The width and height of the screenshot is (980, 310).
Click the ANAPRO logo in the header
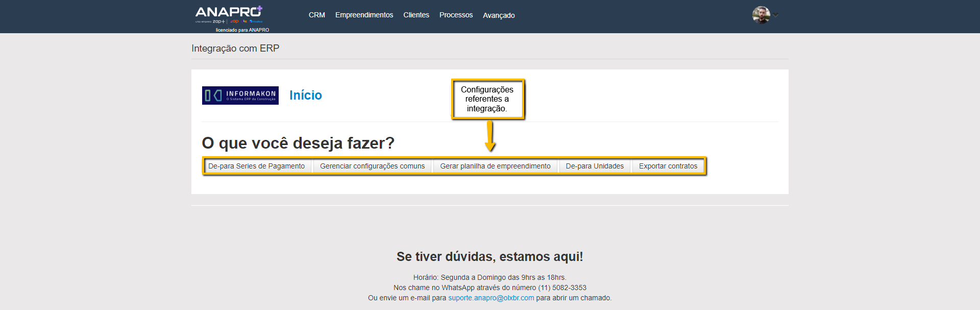pyautogui.click(x=229, y=12)
